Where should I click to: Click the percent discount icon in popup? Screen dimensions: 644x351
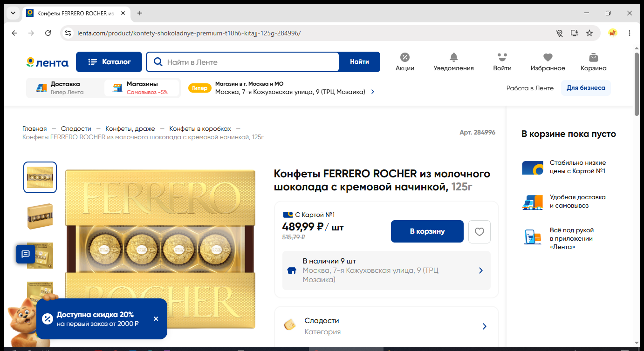pos(47,319)
